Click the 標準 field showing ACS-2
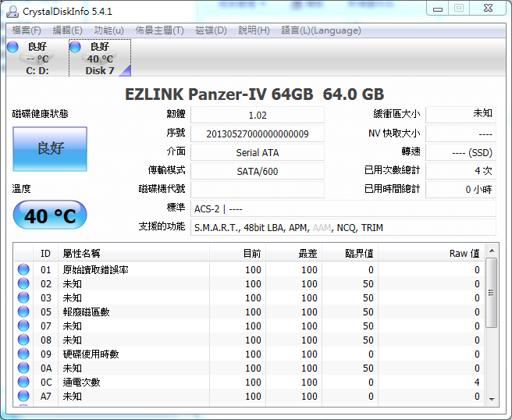Screen dimensions: 512x420 343,208
